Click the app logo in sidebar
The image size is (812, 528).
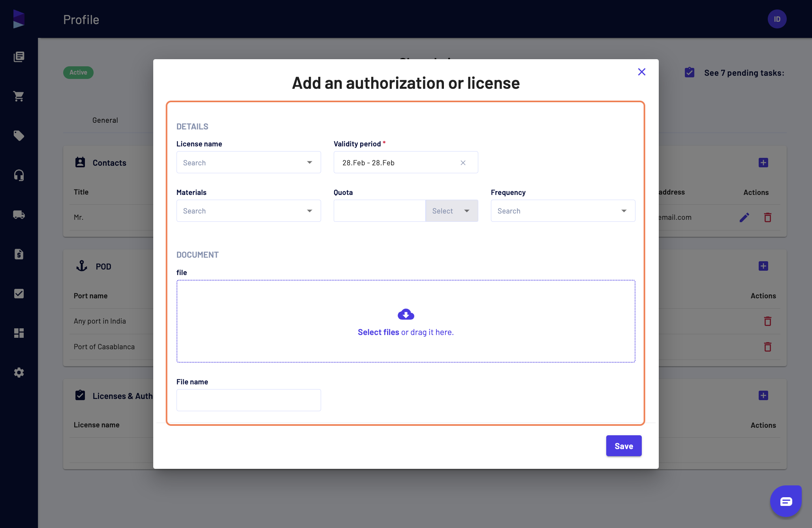19,19
